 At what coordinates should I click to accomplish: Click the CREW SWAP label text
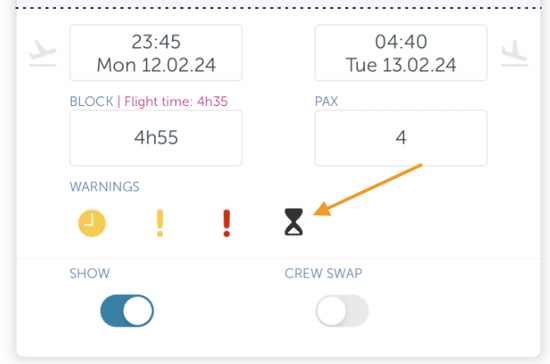[323, 273]
